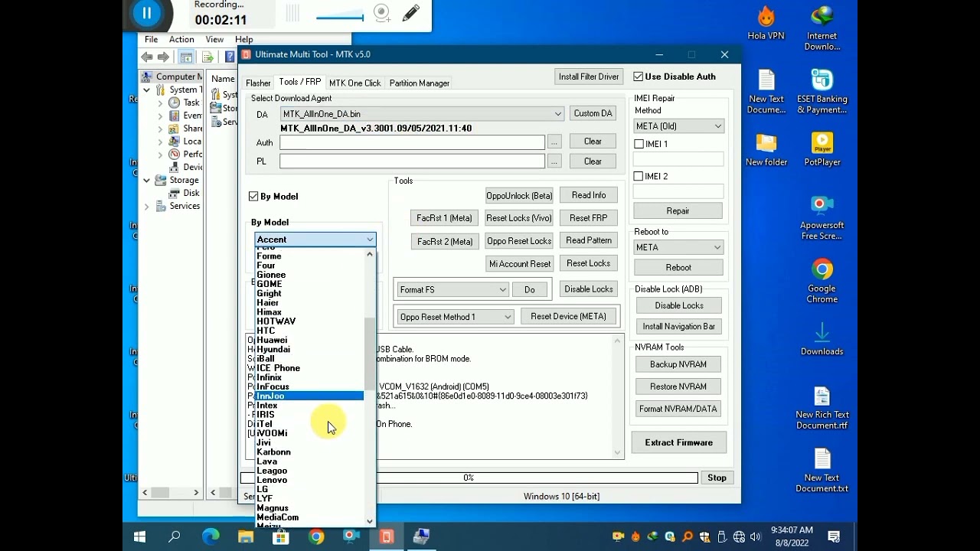980x551 pixels.
Task: Click Backup NVRAM button
Action: pyautogui.click(x=678, y=364)
